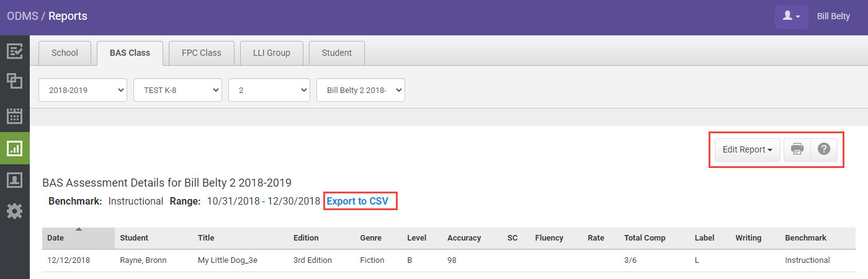Open the user profile card sidebar icon
The width and height of the screenshot is (868, 279).
click(x=14, y=180)
